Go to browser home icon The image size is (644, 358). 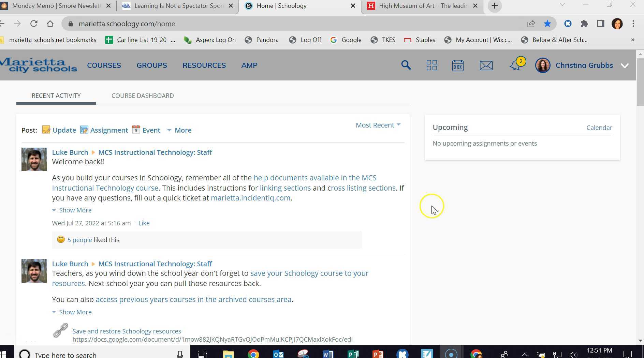pos(50,24)
